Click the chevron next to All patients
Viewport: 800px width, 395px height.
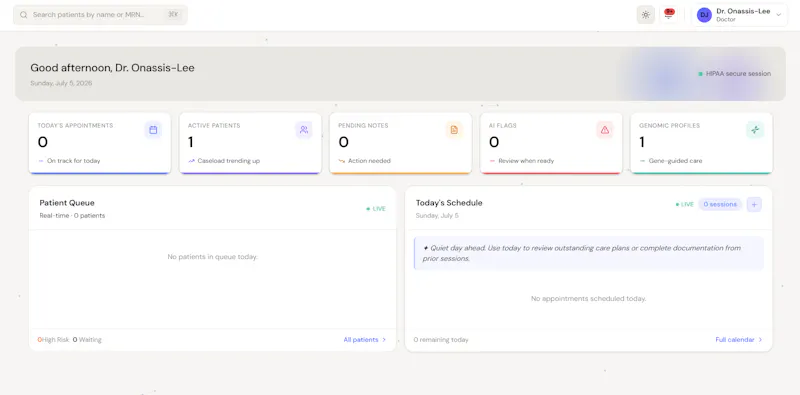[x=384, y=340]
